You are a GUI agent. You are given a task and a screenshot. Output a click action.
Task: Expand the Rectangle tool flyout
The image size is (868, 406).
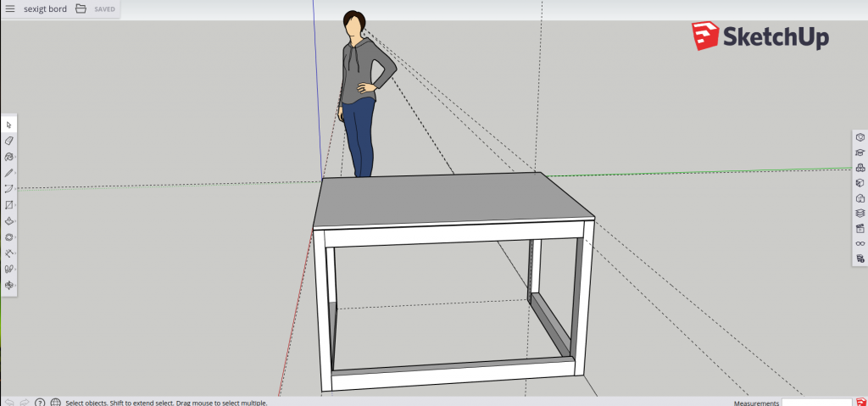point(15,205)
